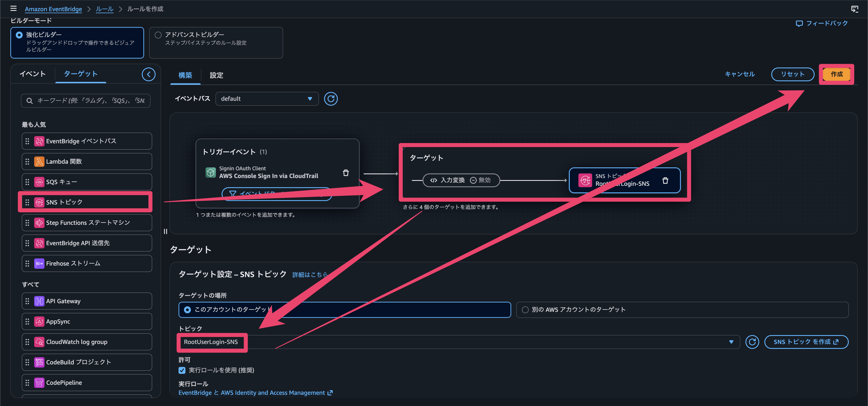This screenshot has height=406, width=868.
Task: Collapse the targets side panel arrow
Action: coord(149,74)
